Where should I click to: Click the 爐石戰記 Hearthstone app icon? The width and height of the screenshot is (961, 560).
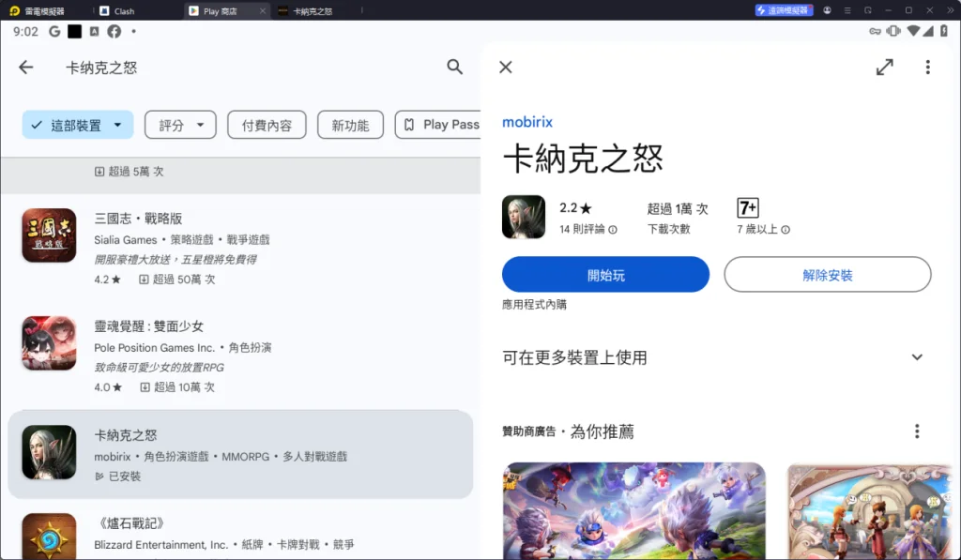pyautogui.click(x=49, y=537)
